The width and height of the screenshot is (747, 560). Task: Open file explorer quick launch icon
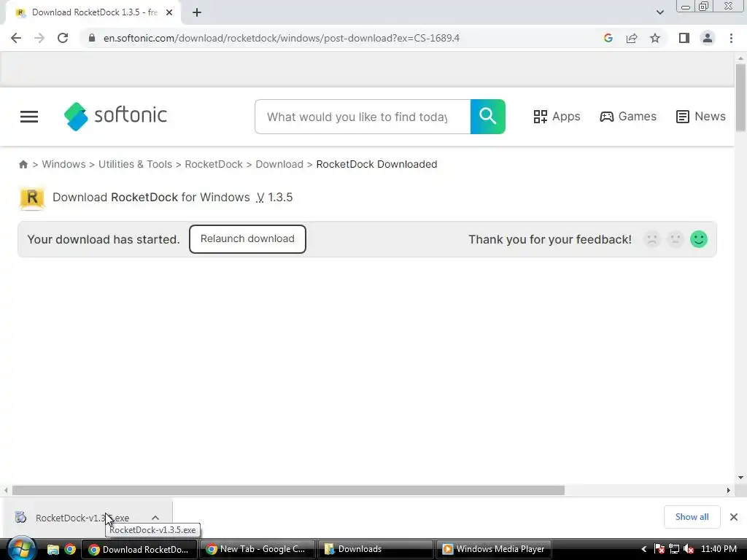(53, 550)
